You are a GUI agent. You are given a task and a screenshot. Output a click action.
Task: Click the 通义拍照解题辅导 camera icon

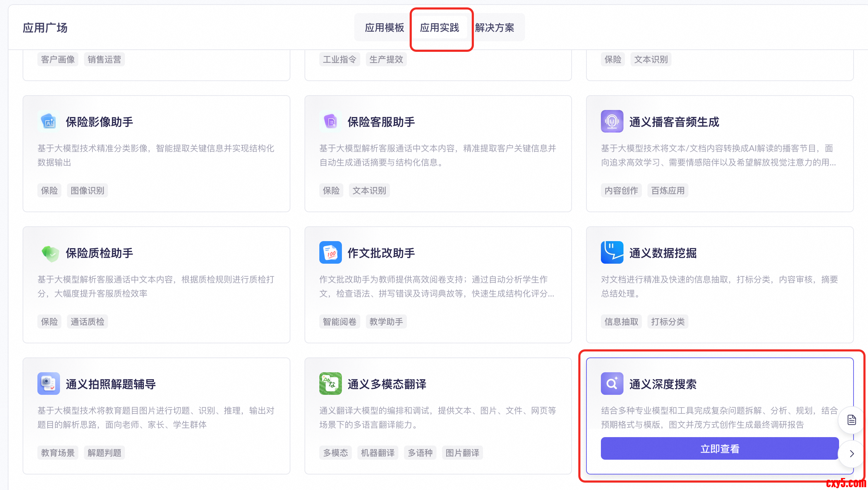49,384
